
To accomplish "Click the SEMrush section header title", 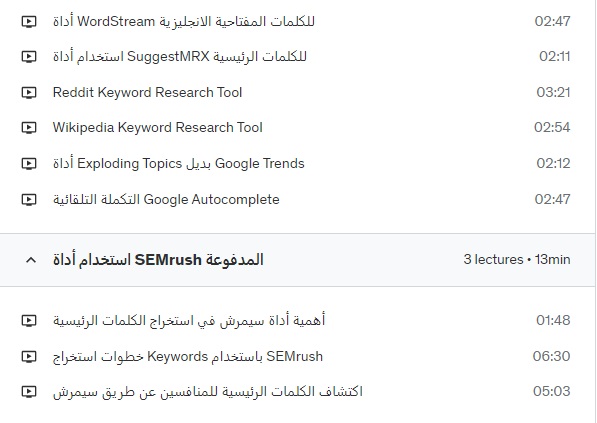I will click(x=158, y=260).
